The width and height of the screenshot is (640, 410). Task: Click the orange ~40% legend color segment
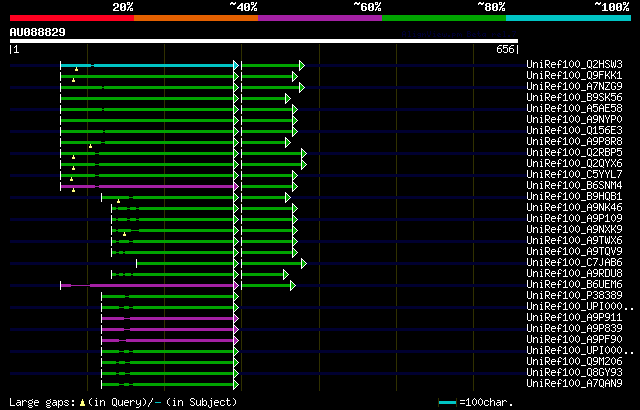click(196, 18)
